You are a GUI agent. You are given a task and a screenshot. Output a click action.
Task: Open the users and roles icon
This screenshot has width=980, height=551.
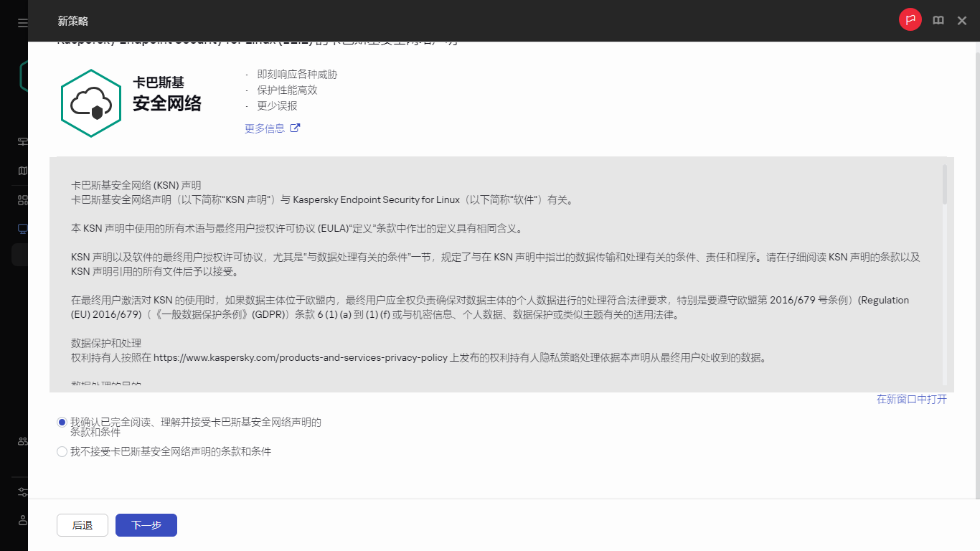click(22, 441)
